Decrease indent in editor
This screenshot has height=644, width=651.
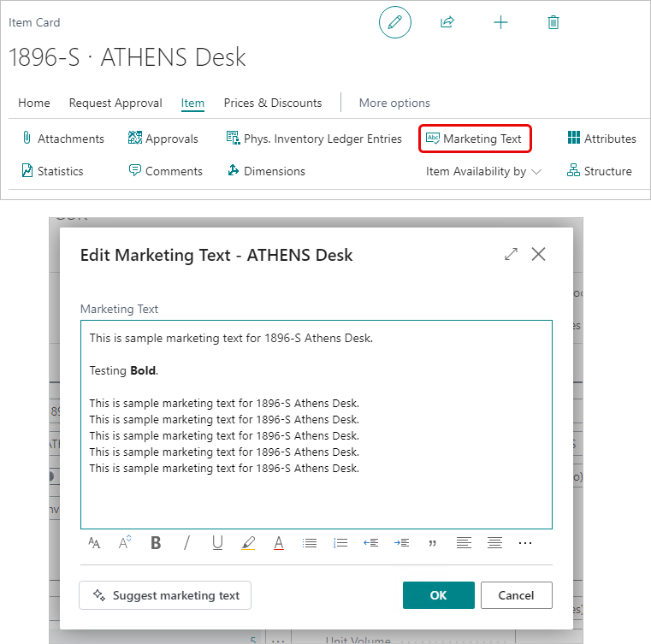click(x=370, y=543)
